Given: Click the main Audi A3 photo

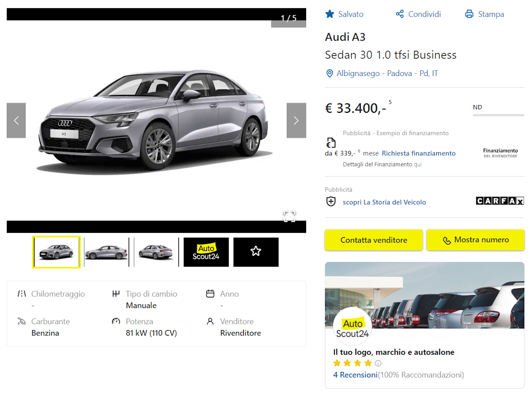Looking at the screenshot, I should click(156, 121).
